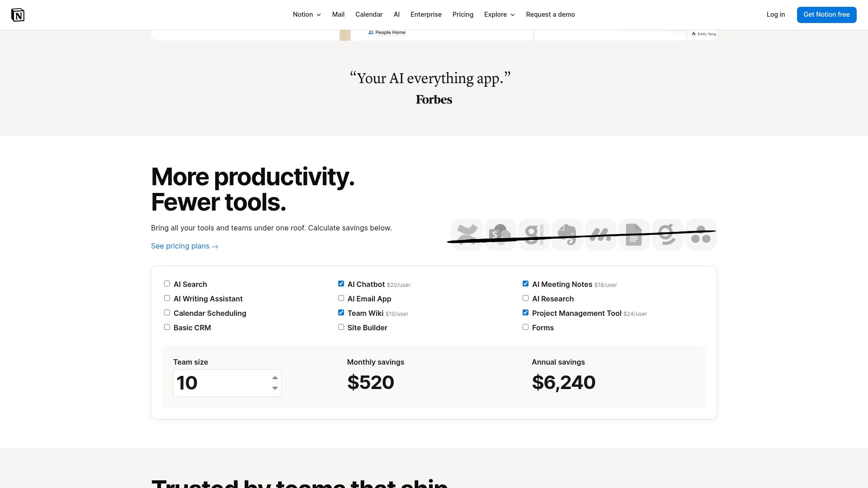
Task: Click the first crossed-out tool logo
Action: (x=467, y=235)
